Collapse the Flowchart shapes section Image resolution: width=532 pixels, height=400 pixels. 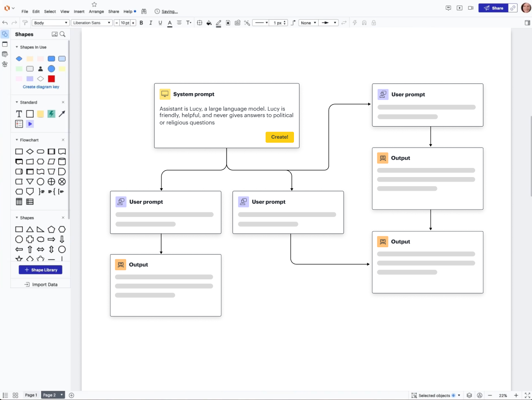17,140
